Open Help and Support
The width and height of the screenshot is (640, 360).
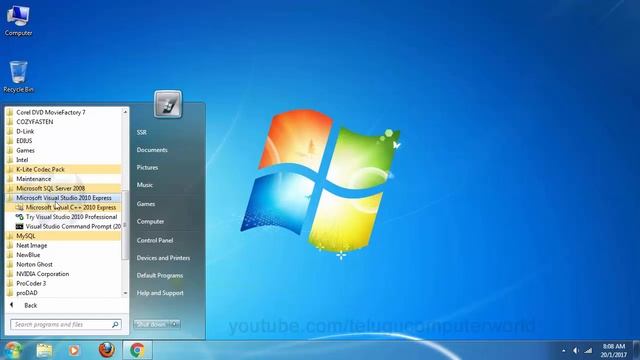pyautogui.click(x=160, y=293)
